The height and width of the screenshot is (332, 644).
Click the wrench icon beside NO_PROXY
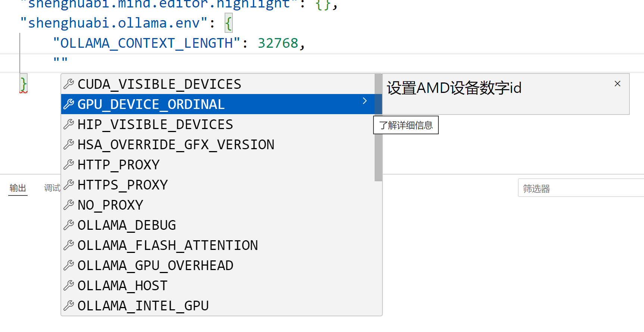[x=69, y=205]
